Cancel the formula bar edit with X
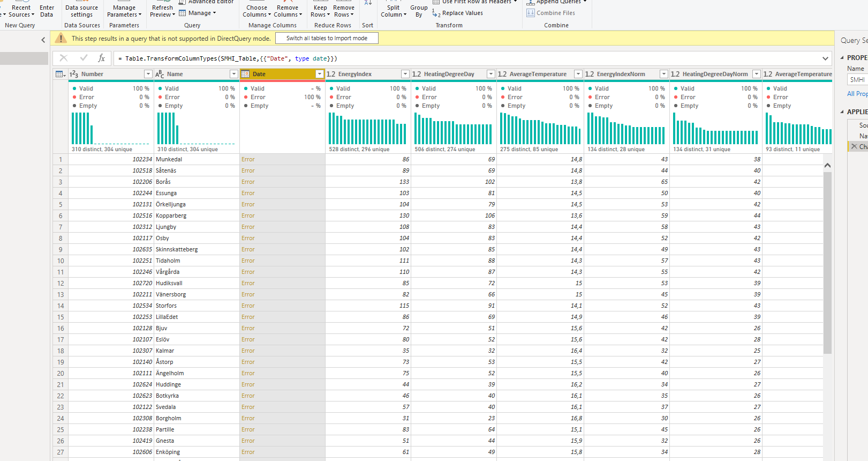Image resolution: width=868 pixels, height=461 pixels. pos(64,58)
